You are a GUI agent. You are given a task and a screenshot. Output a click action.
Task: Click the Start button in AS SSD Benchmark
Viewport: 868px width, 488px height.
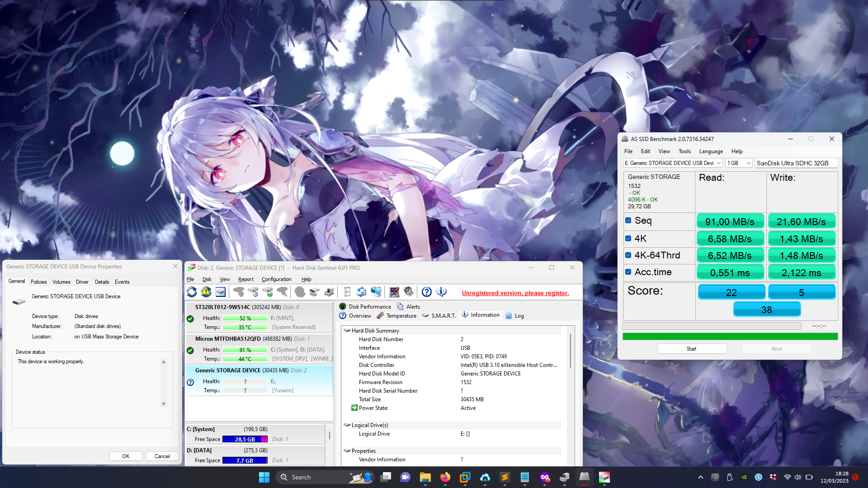coord(692,349)
